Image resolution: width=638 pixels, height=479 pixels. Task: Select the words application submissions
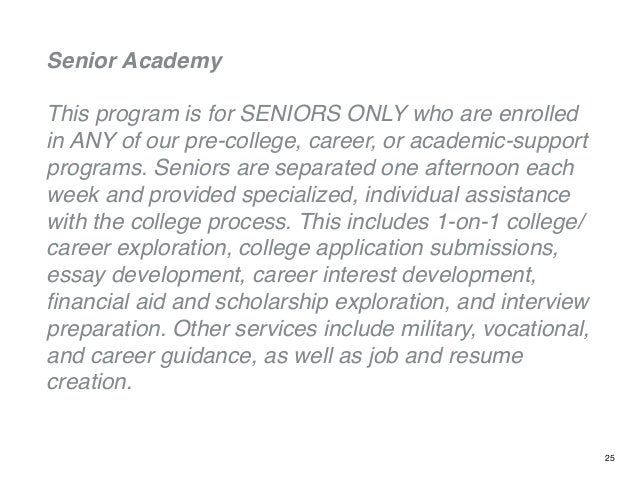click(435, 249)
